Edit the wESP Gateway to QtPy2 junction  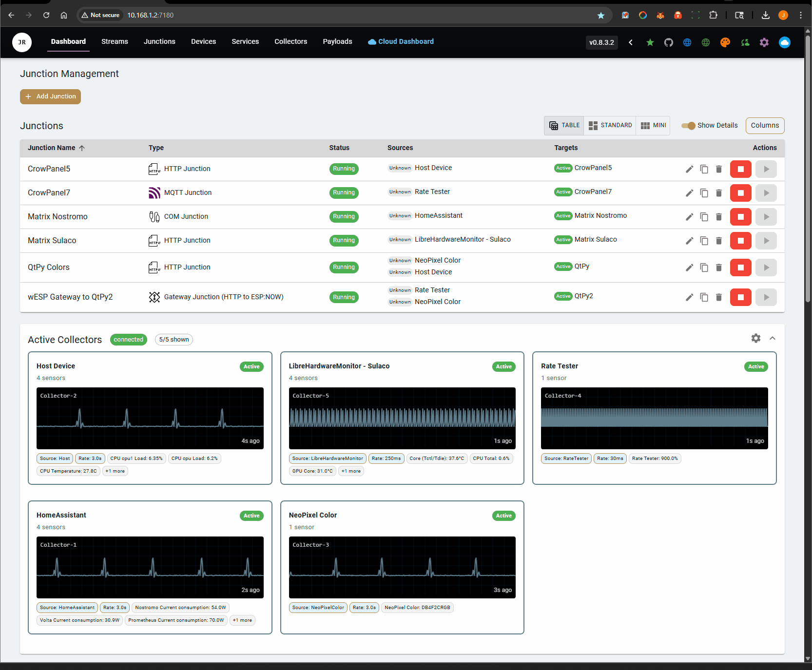coord(689,297)
